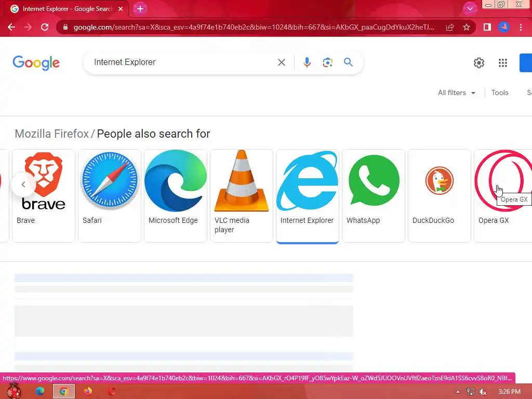
Task: Select the VLC media player card
Action: click(242, 196)
